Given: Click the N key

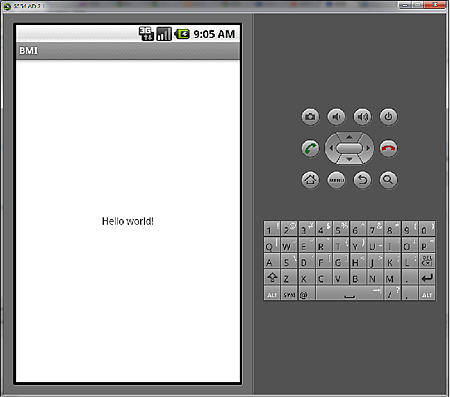Looking at the screenshot, I should pyautogui.click(x=375, y=277).
